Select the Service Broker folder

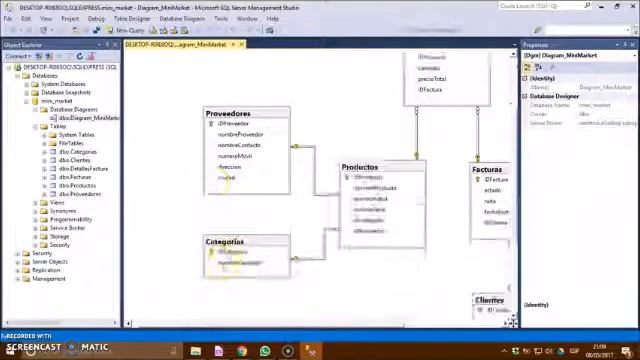tap(67, 228)
